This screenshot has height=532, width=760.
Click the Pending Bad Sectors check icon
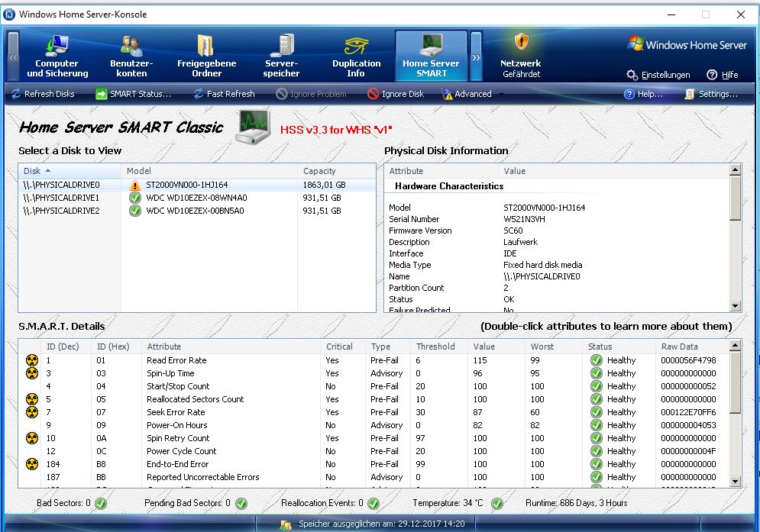point(241,504)
